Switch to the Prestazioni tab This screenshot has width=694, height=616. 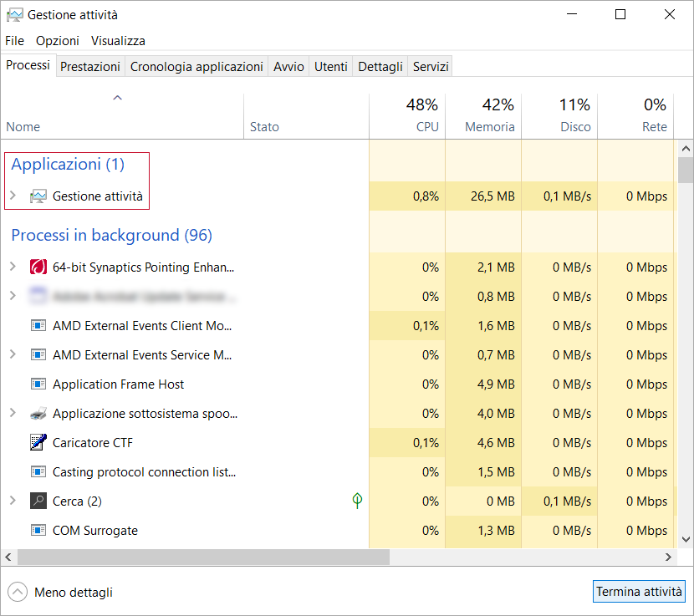90,67
